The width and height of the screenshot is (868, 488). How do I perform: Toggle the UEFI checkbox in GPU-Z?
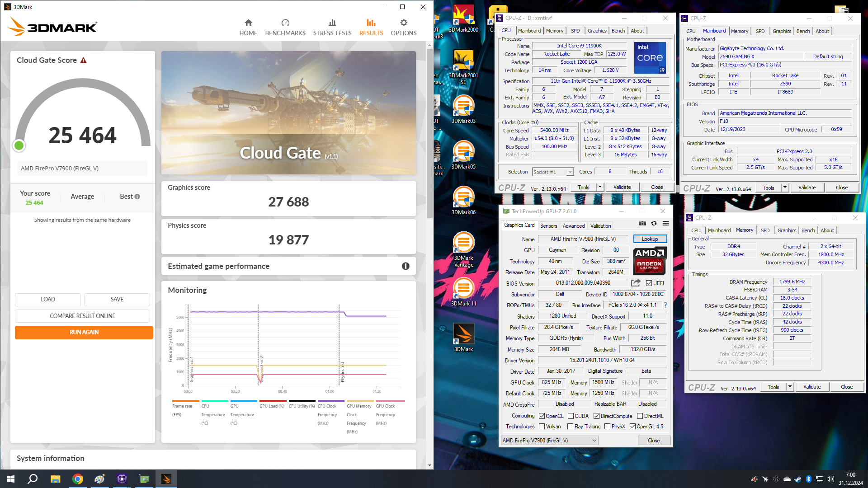point(649,283)
